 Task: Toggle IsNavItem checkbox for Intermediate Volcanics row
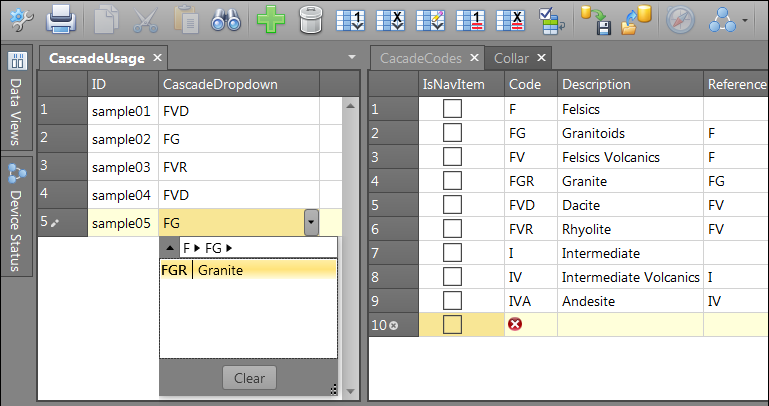click(x=452, y=277)
